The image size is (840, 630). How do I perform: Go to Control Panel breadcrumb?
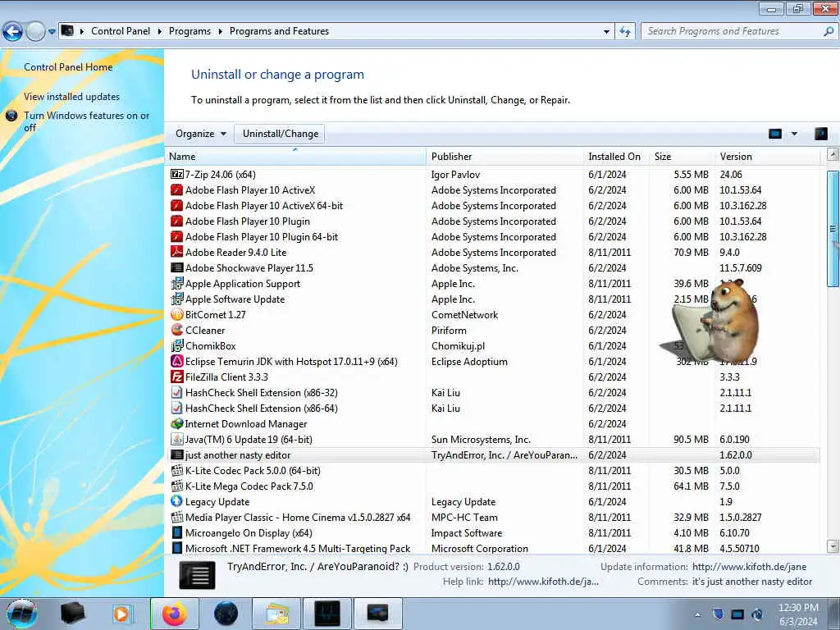coord(121,31)
